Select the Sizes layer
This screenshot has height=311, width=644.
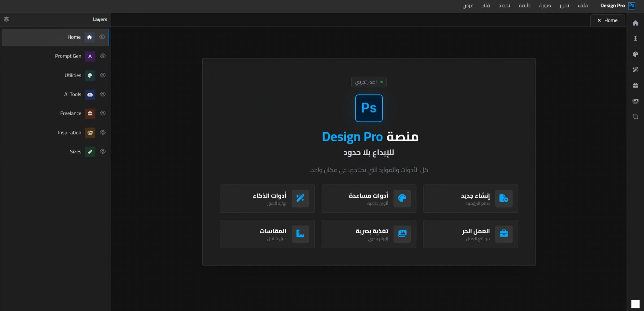pos(55,152)
